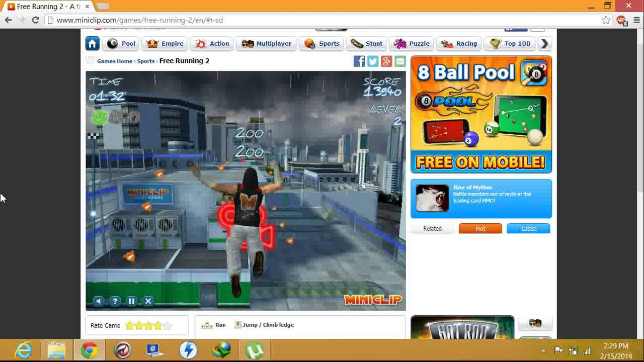The height and width of the screenshot is (362, 644).
Task: Follow the Games Home breadcrumb link
Action: pyautogui.click(x=115, y=61)
